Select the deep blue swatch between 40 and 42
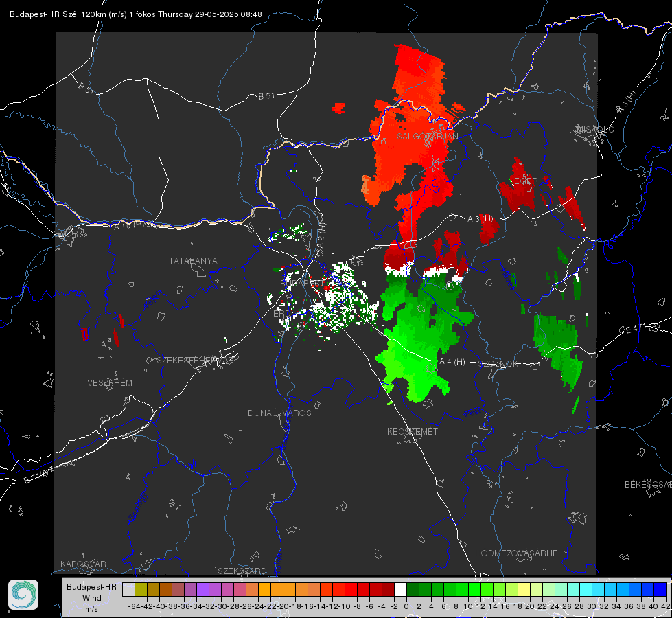 click(660, 589)
